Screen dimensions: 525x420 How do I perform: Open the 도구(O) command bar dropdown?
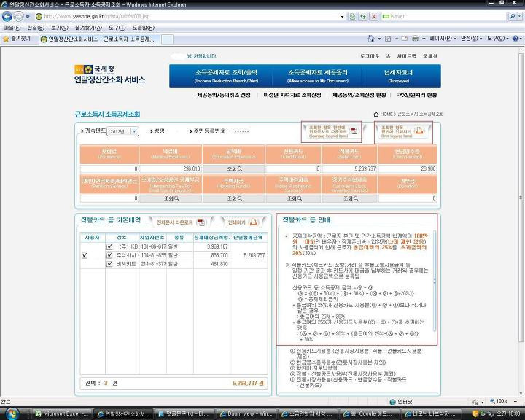click(x=497, y=39)
